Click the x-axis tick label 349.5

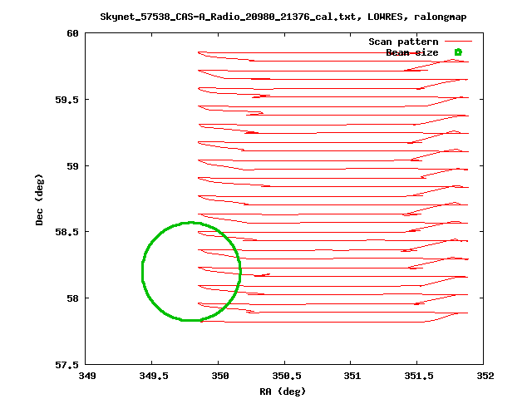pos(154,376)
